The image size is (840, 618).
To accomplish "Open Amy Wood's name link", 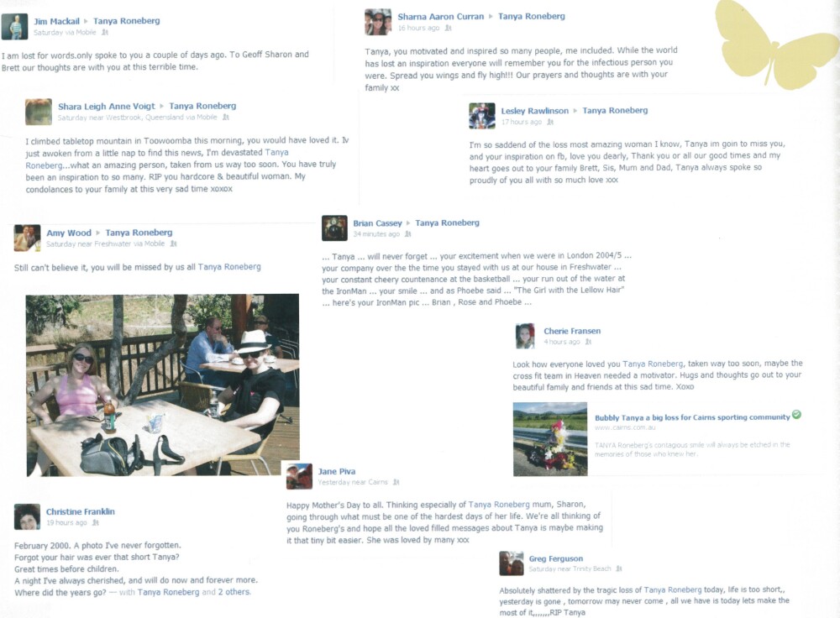I will tap(69, 233).
